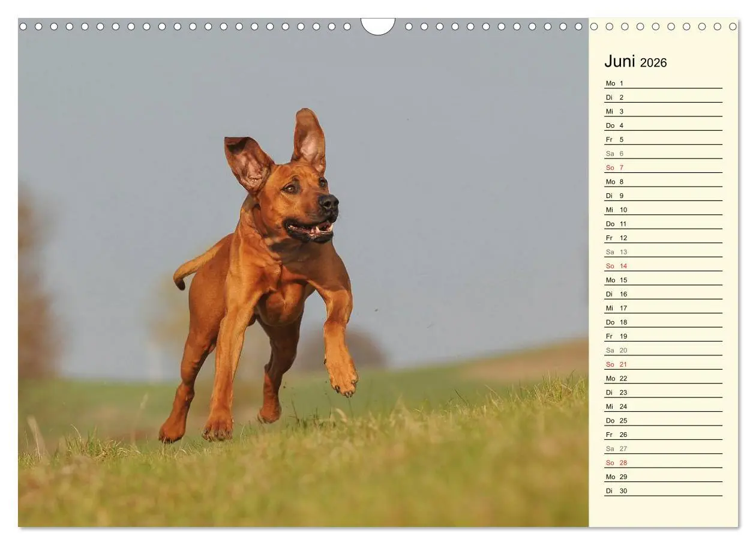Select the red row 'So 14'
This screenshot has height=545, width=756.
point(663,265)
